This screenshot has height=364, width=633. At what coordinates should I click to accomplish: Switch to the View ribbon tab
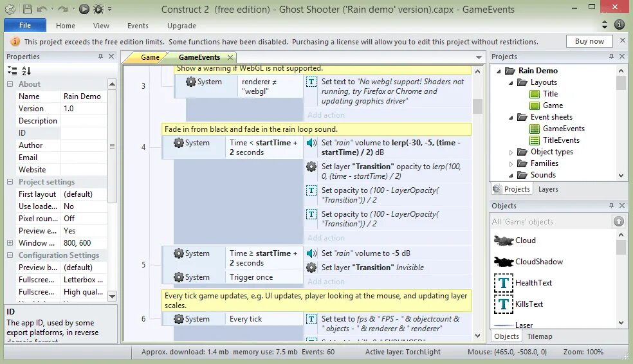[x=101, y=26]
